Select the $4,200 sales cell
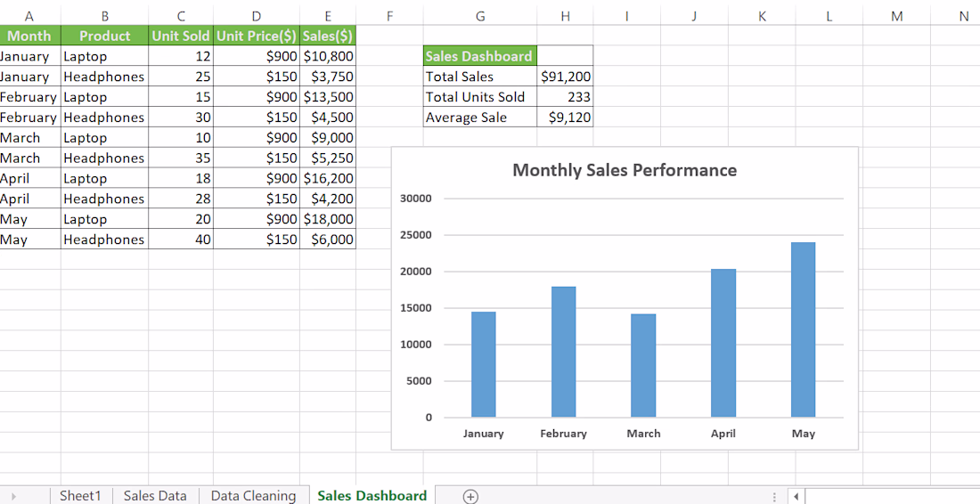 pos(328,199)
